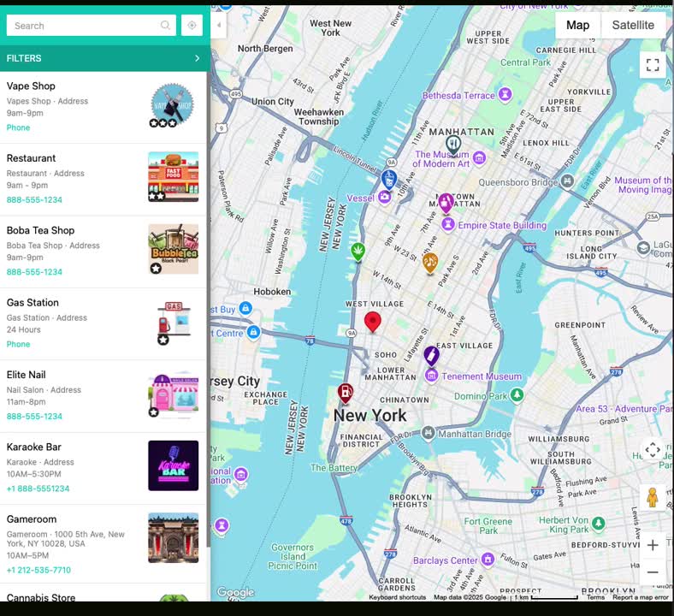Click the sidebar list scrollbar
Image resolution: width=674 pixels, height=616 pixels.
pyautogui.click(x=209, y=310)
